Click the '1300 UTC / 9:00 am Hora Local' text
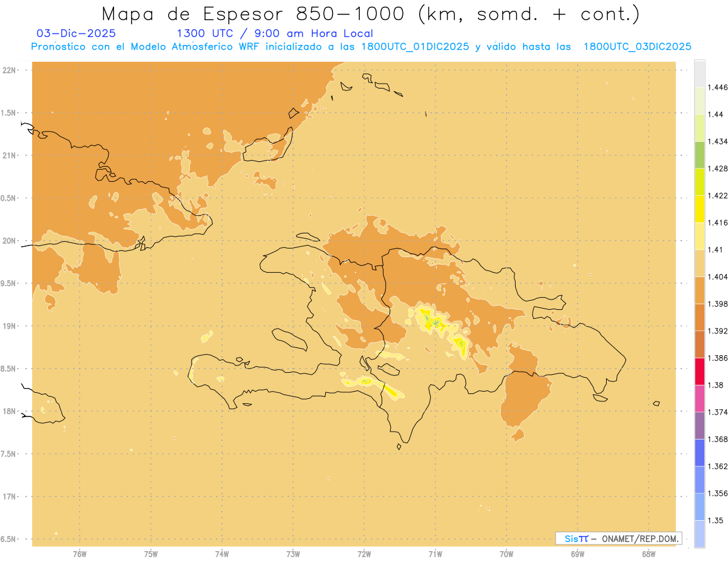The height and width of the screenshot is (562, 728). click(275, 34)
